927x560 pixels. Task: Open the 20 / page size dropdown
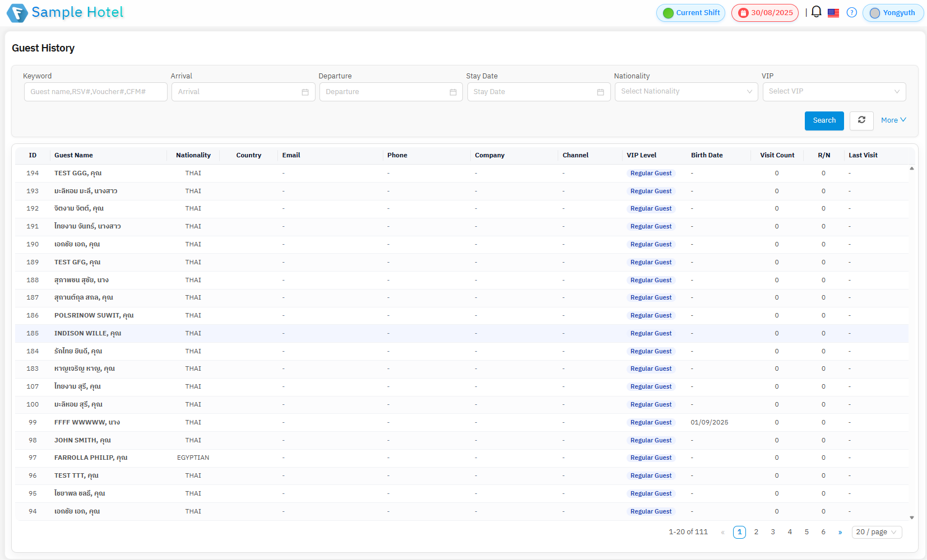tap(877, 532)
